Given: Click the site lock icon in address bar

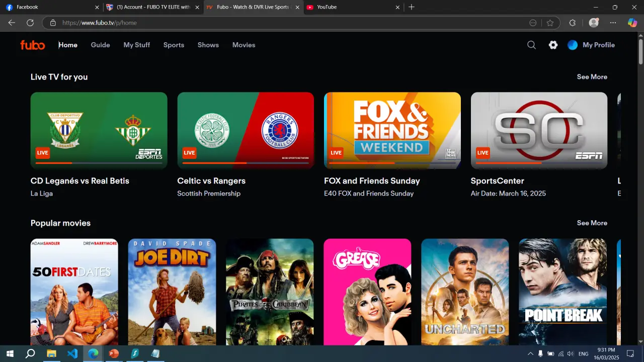Looking at the screenshot, I should 53,23.
